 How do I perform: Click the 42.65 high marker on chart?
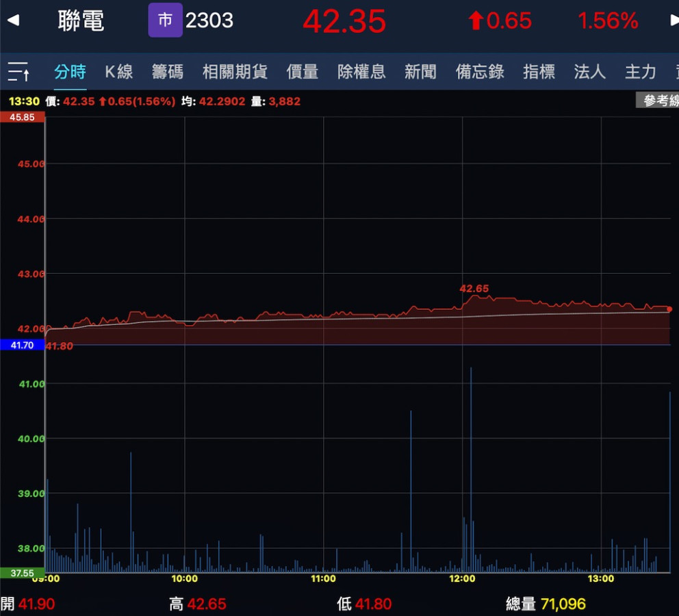point(474,288)
